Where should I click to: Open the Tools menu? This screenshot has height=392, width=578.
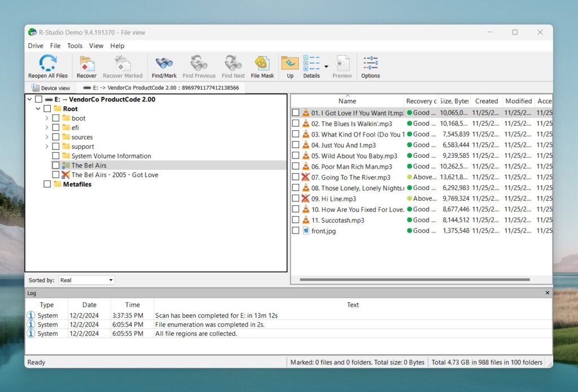click(x=75, y=46)
